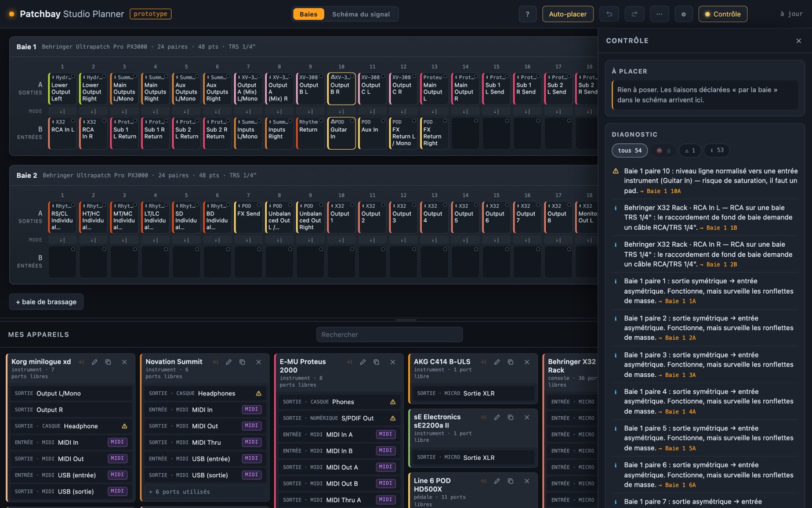Edit the Korg minilogue xd device
812x508 pixels.
[x=94, y=362]
